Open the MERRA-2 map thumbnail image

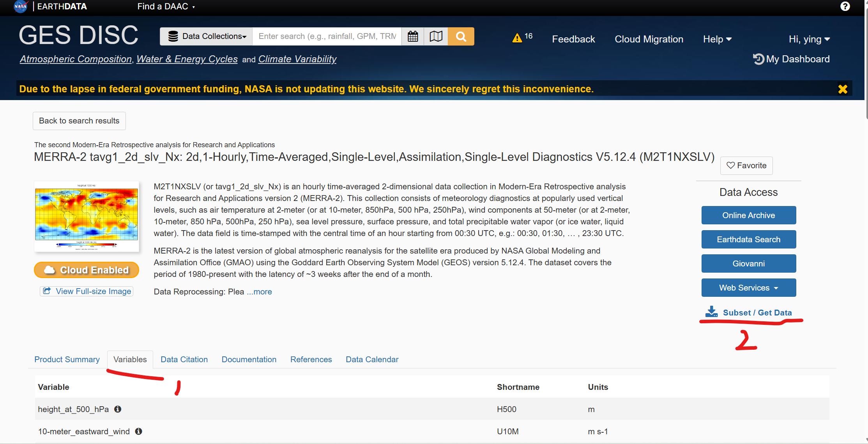coord(87,216)
